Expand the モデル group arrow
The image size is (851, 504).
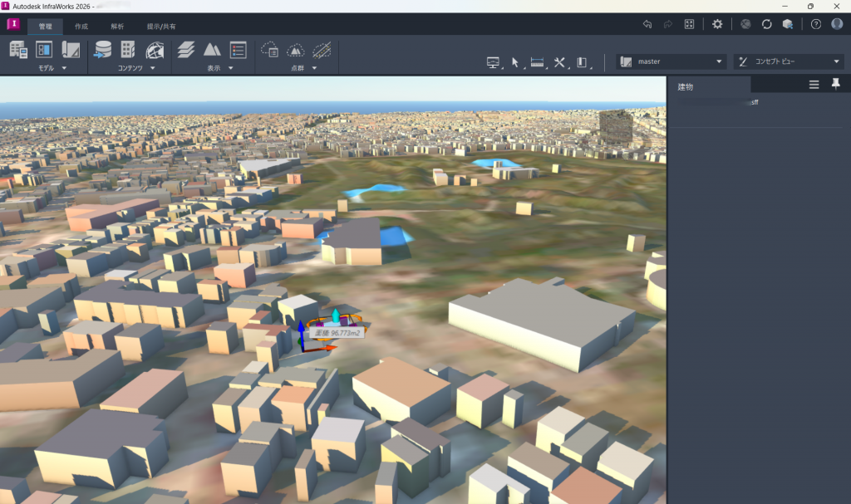click(64, 68)
